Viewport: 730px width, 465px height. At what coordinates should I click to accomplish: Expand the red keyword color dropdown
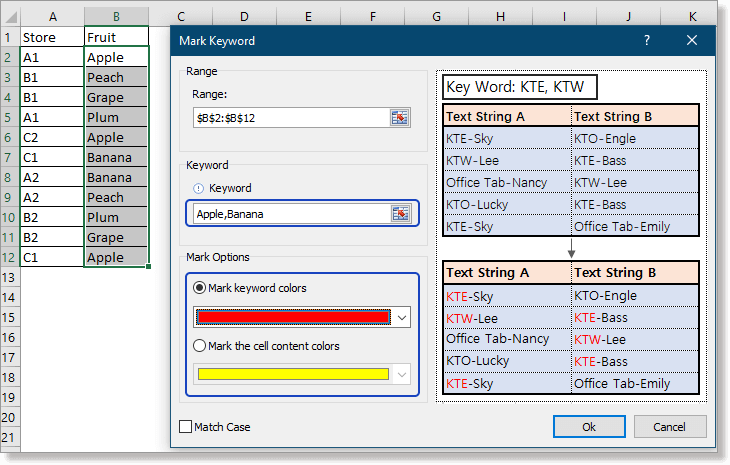pos(402,317)
